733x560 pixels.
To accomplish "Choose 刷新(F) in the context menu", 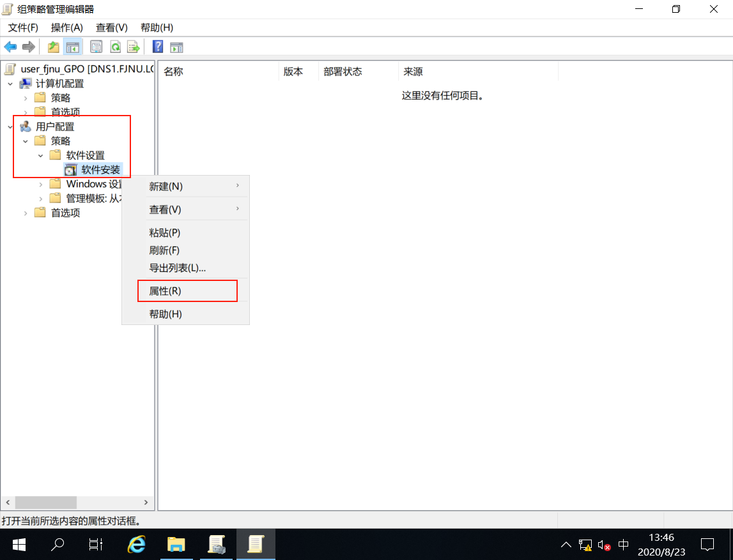I will (185, 250).
